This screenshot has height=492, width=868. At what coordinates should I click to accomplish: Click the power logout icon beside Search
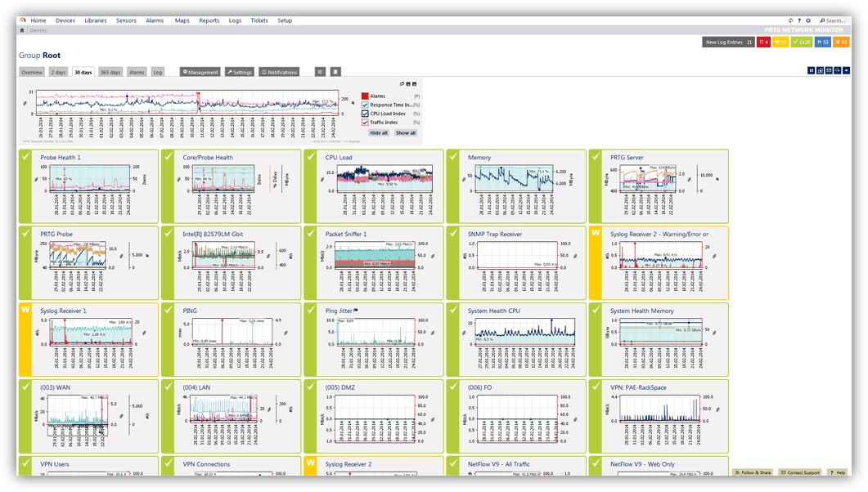pos(808,20)
